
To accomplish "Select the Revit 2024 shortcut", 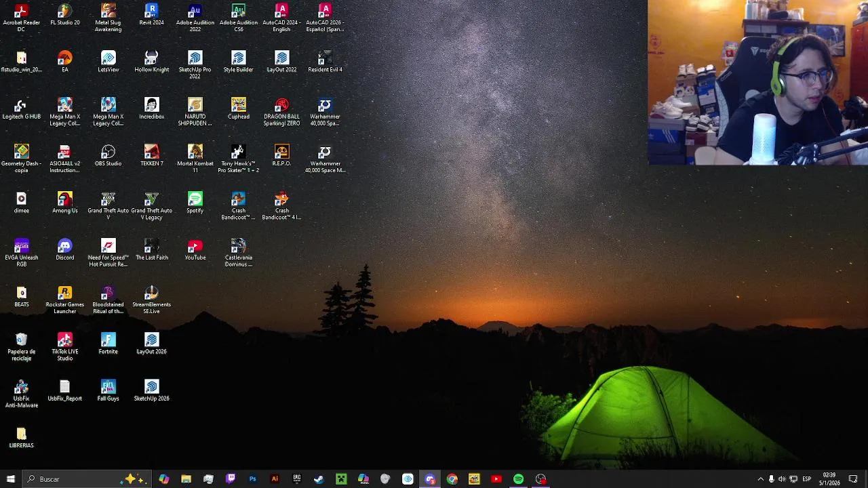I will (151, 15).
